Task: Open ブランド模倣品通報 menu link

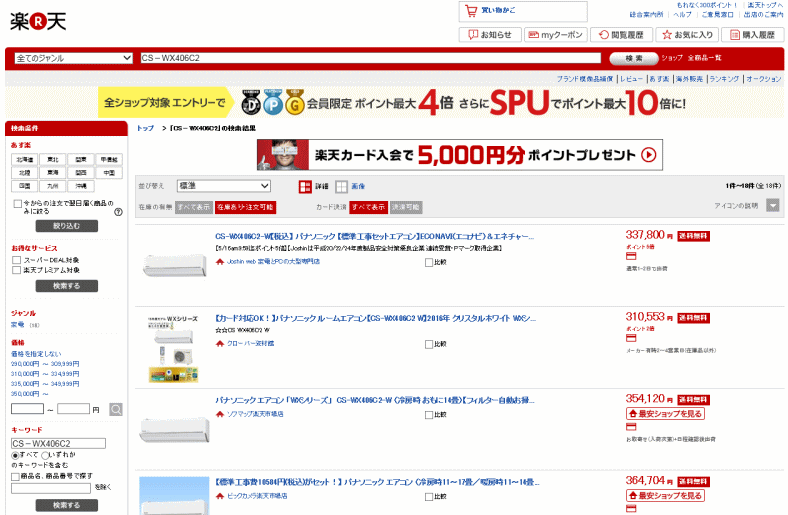Action: [585, 79]
